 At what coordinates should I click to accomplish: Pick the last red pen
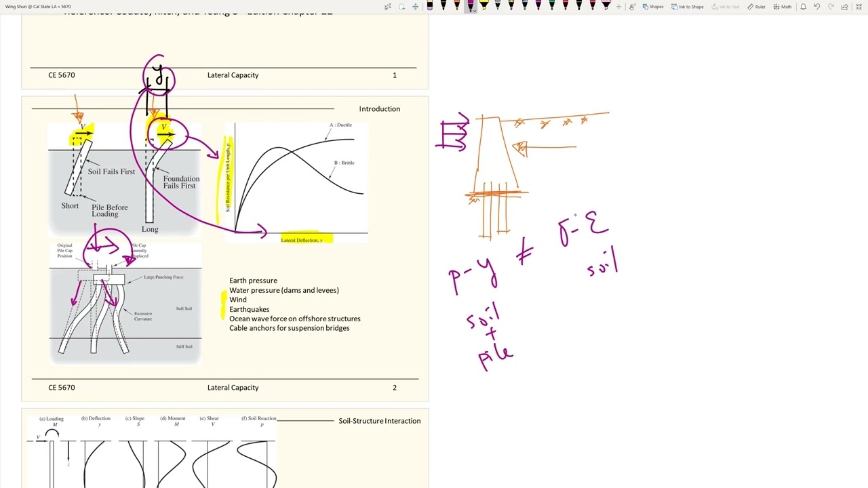[593, 5]
